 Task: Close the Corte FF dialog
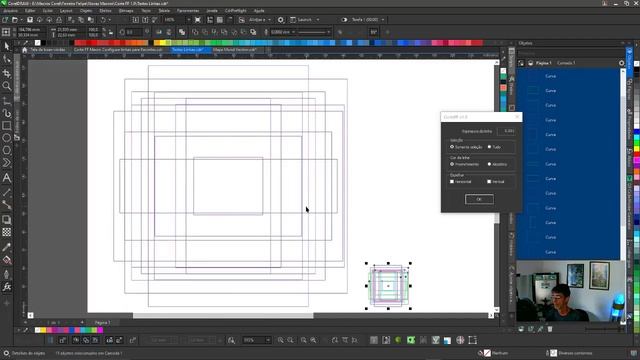(517, 117)
